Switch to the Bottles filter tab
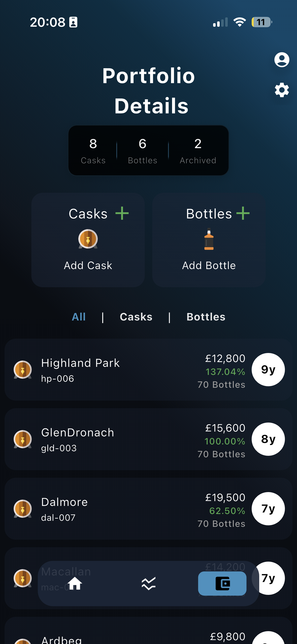This screenshot has height=644, width=297. (206, 317)
